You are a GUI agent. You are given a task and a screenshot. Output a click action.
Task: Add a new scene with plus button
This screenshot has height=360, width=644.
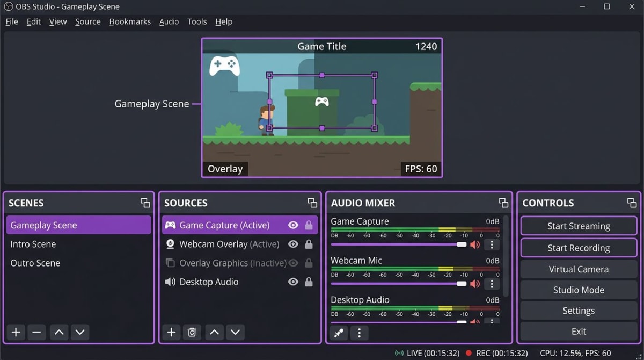16,332
